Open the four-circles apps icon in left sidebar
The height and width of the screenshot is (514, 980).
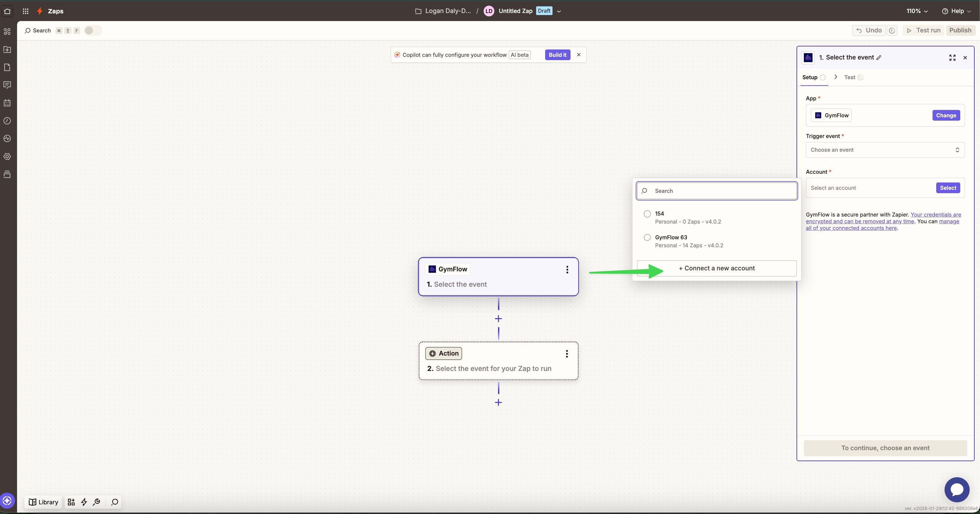pyautogui.click(x=7, y=31)
